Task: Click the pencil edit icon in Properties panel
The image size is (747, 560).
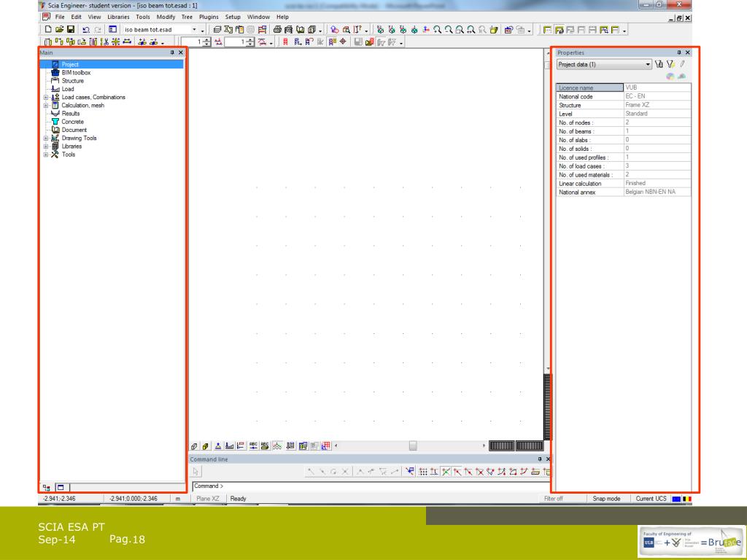Action: tap(682, 64)
